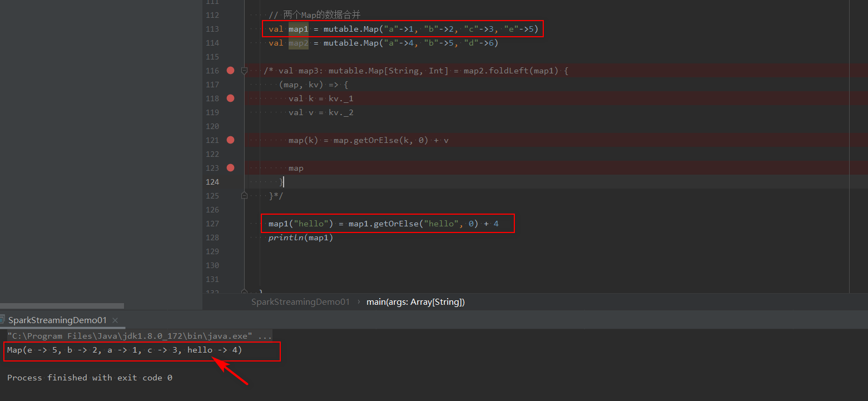868x401 pixels.
Task: Click the Map output line in the console
Action: click(123, 350)
